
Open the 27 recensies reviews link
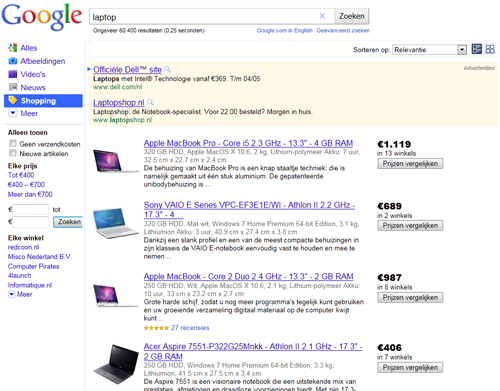coord(190,328)
